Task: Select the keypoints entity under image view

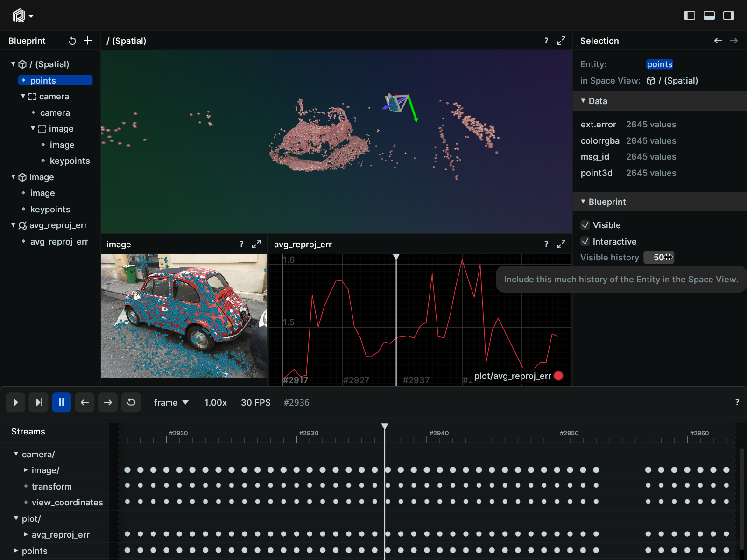Action: 50,210
